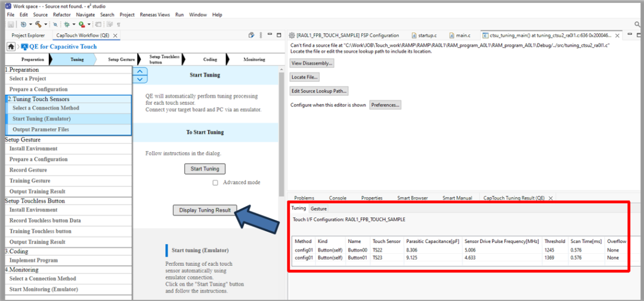This screenshot has height=301, width=644.
Task: Select "Start Monitoring (Emulator)" in workflow list
Action: point(68,289)
